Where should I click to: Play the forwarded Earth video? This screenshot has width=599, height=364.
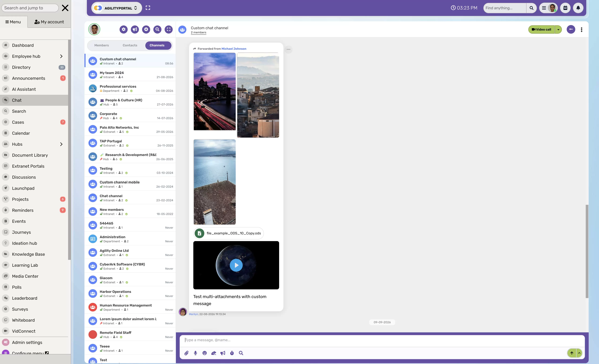[236, 265]
